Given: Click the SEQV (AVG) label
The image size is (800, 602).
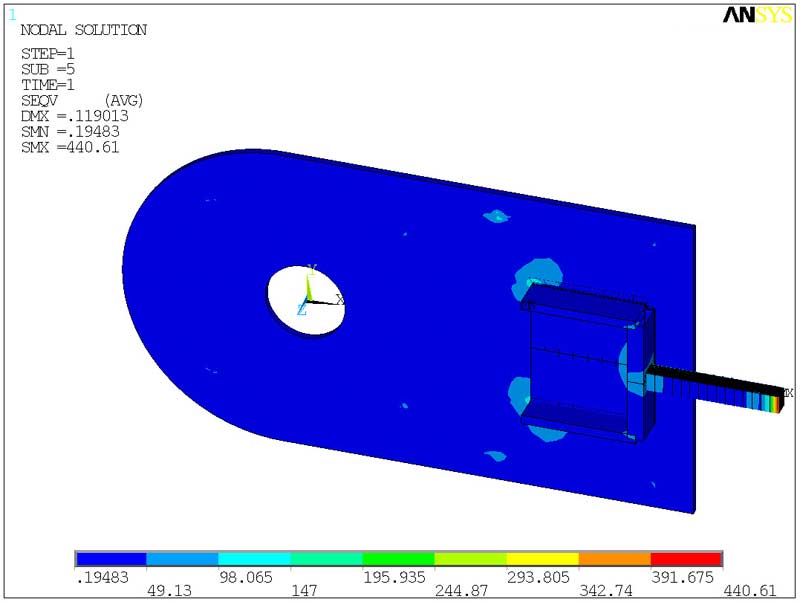Looking at the screenshot, I should (x=82, y=101).
